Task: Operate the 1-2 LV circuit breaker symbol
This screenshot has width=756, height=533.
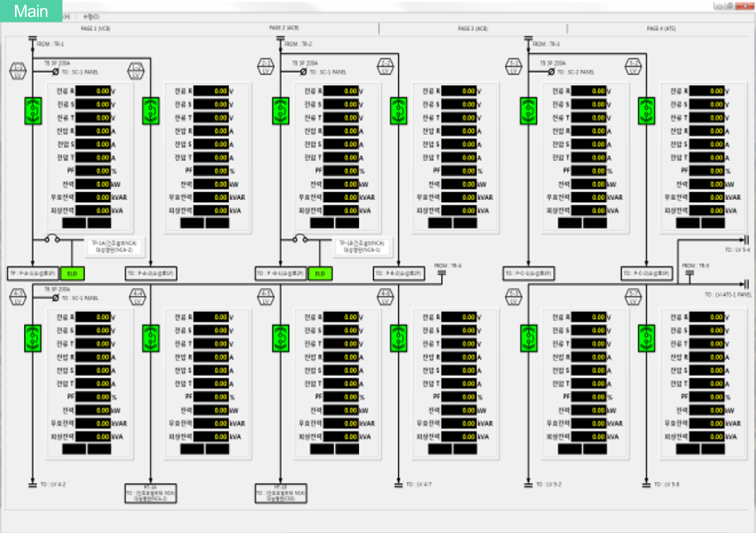Action: 151,111
